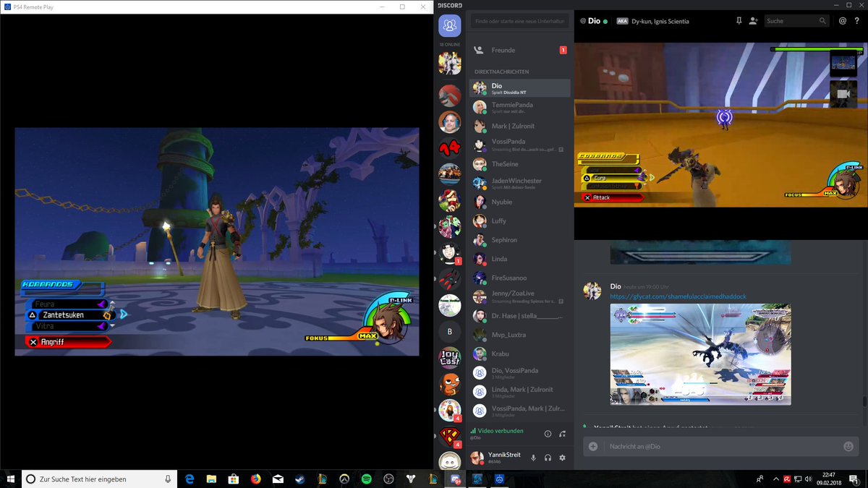Select the Dio direct message entry
The width and height of the screenshot is (868, 488).
tap(519, 88)
